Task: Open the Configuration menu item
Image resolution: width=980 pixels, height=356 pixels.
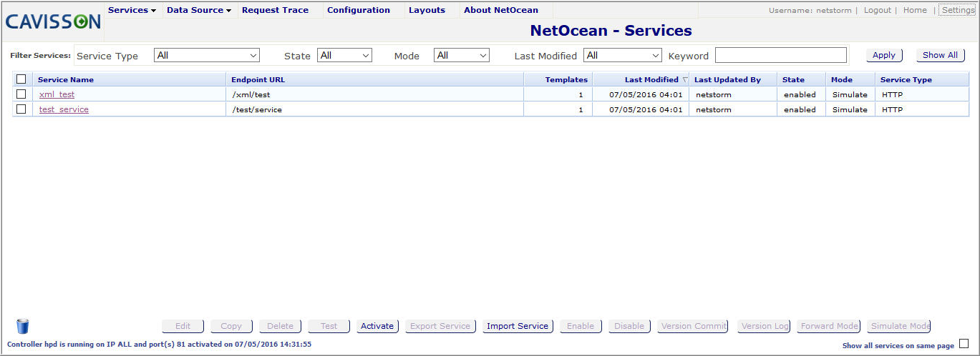Action: point(359,10)
